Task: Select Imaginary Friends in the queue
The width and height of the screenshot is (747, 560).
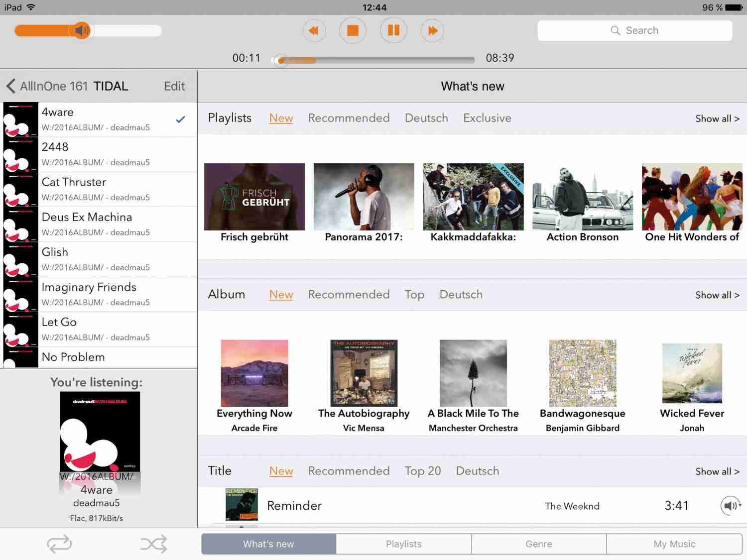Action: click(100, 294)
